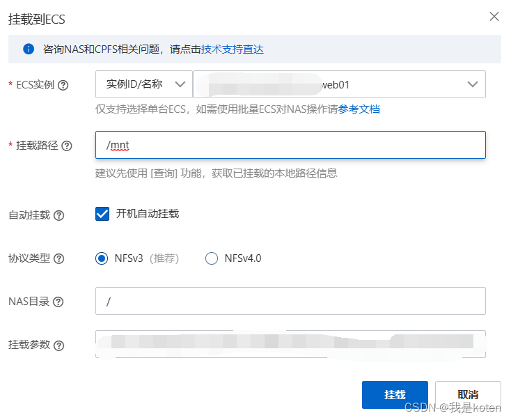
Task: Click the help icon beside 挂载路径
Action: 67,146
